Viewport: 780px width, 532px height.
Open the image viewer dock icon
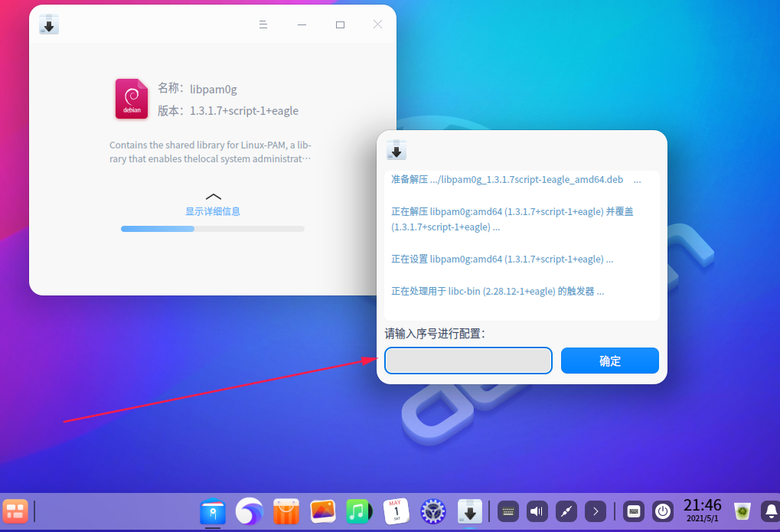tap(323, 511)
